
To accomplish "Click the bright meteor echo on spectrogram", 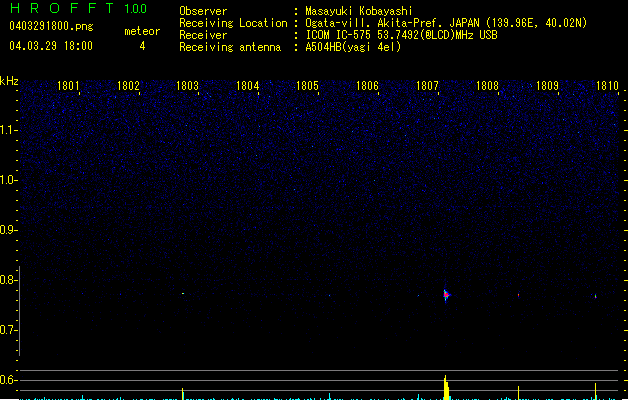I will (446, 294).
